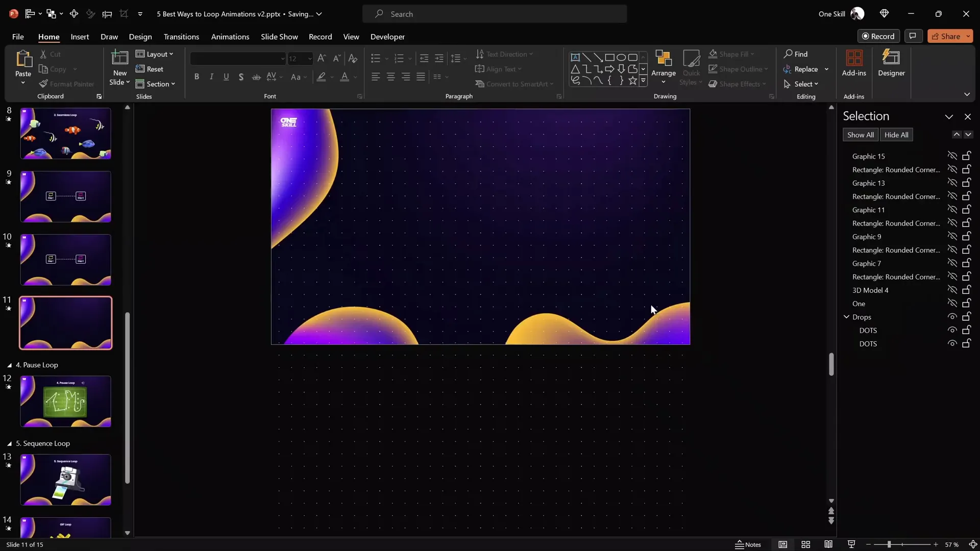Switch to Normal view icon
The width and height of the screenshot is (980, 551).
click(x=783, y=544)
